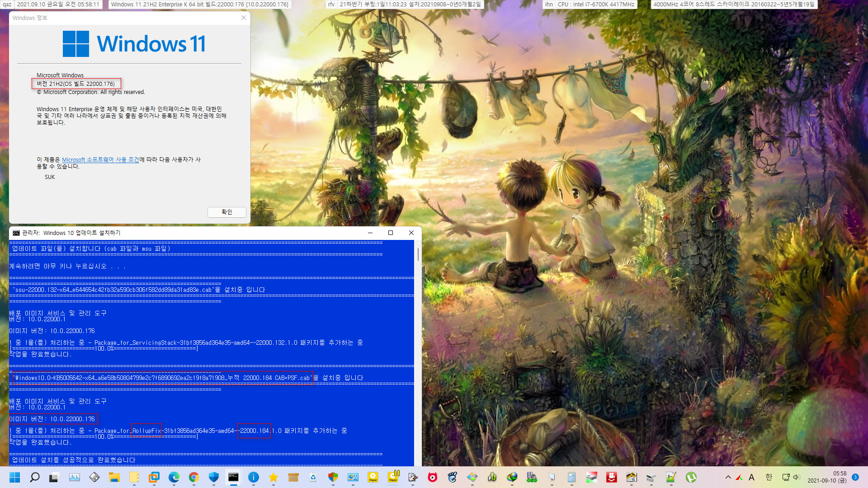This screenshot has width=868, height=488.
Task: Open Microsoft 소프트웨어 사용 조건 link
Action: pos(100,160)
